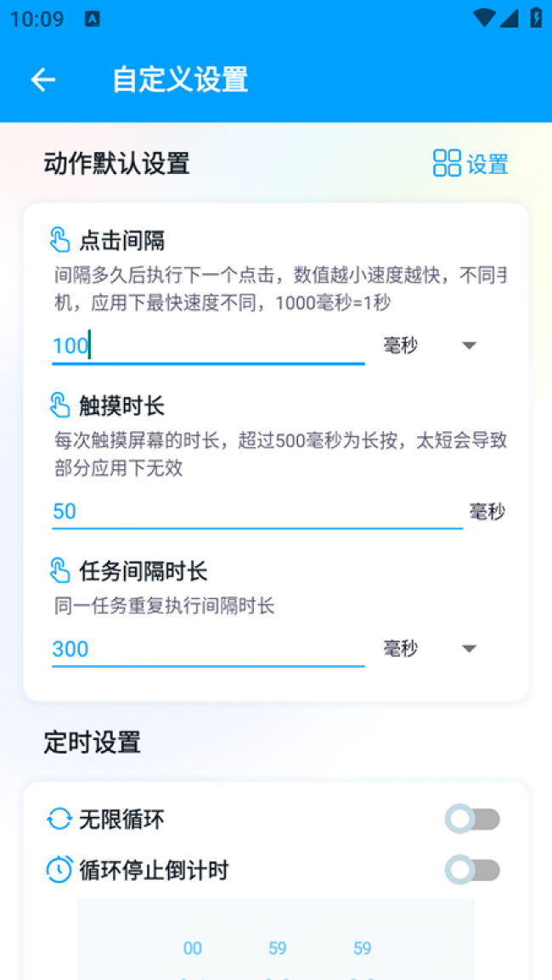Screen dimensions: 552x980
Task: Focus the 点击间隔 input showing 100
Action: pos(208,346)
